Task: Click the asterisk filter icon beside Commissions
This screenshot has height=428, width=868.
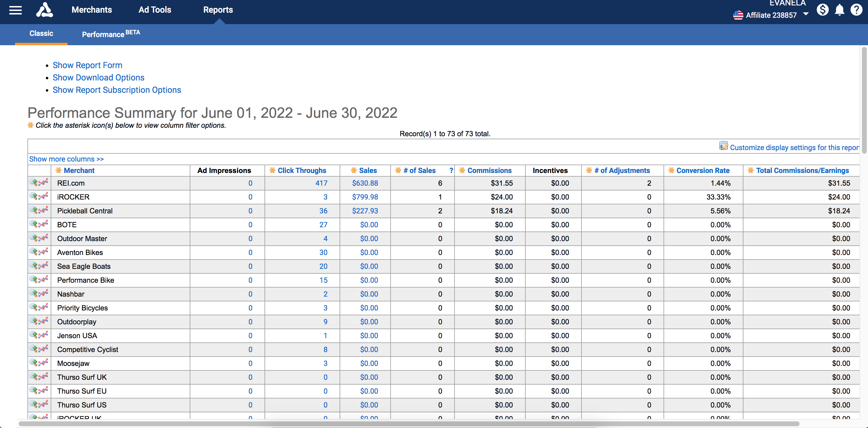Action: point(462,170)
